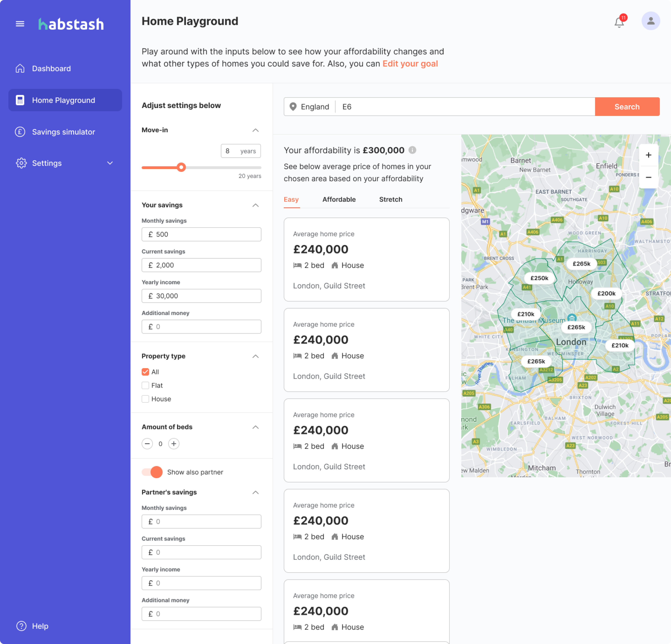The width and height of the screenshot is (671, 644).
Task: Increase Amount of beds with plus stepper
Action: coord(174,444)
